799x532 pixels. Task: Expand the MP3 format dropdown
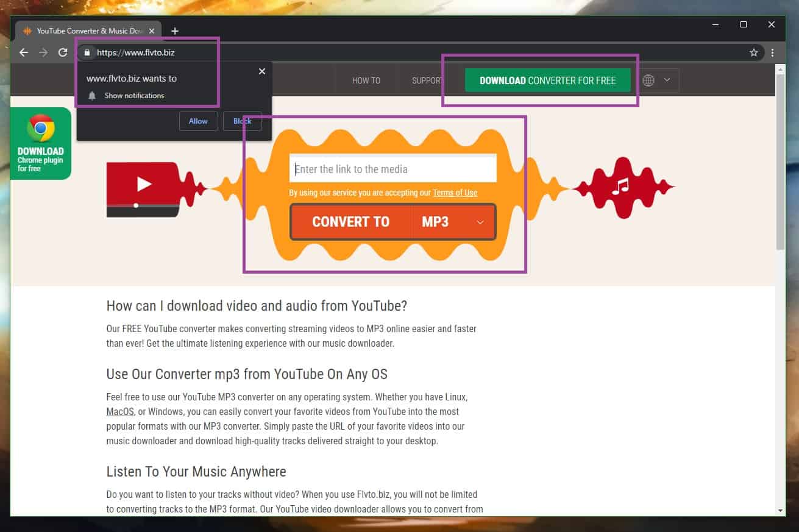click(453, 222)
